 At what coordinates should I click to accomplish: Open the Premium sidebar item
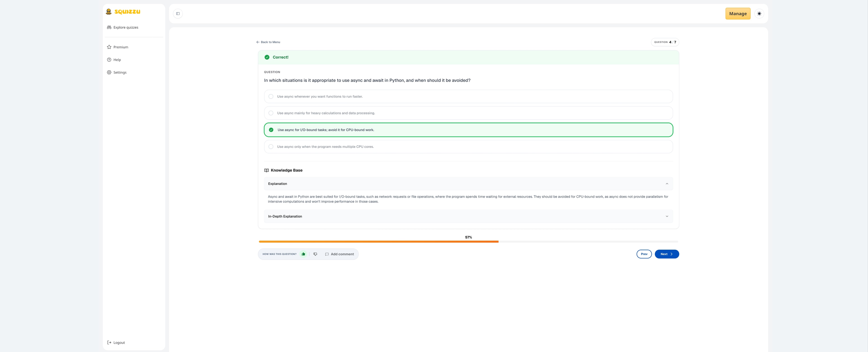click(x=121, y=47)
